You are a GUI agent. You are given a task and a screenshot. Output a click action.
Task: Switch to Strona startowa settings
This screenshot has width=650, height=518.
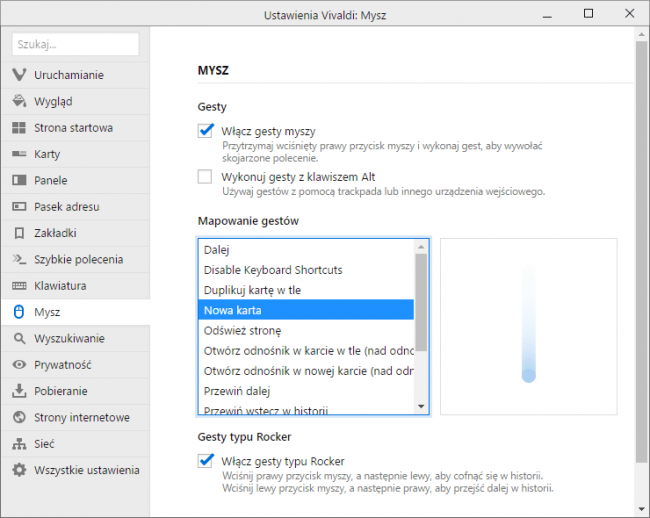click(75, 128)
